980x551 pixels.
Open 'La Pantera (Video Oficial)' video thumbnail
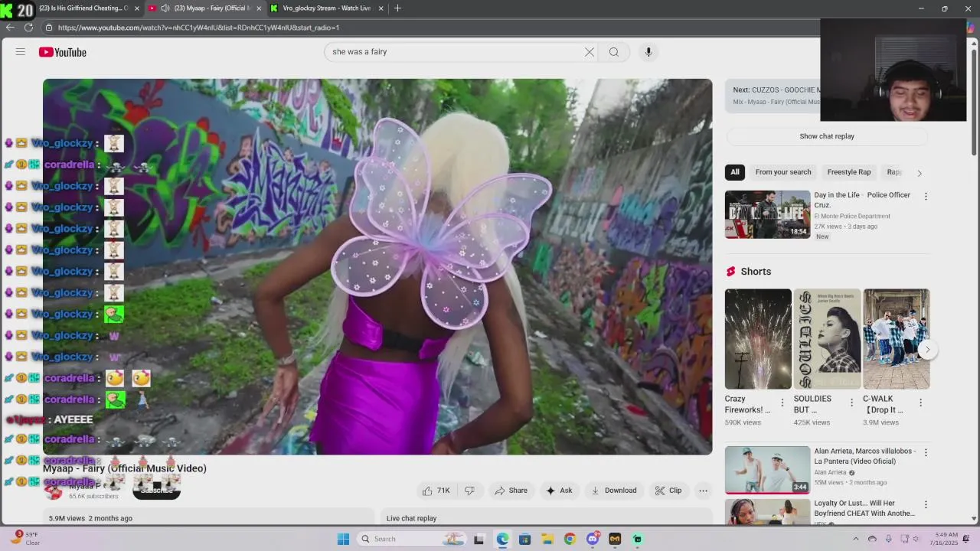pyautogui.click(x=767, y=470)
